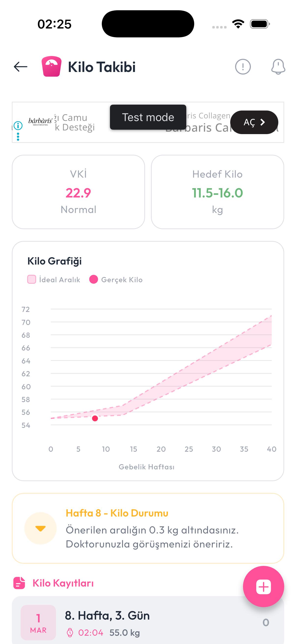Open the info exclamation icon
The width and height of the screenshot is (296, 644).
click(x=242, y=67)
